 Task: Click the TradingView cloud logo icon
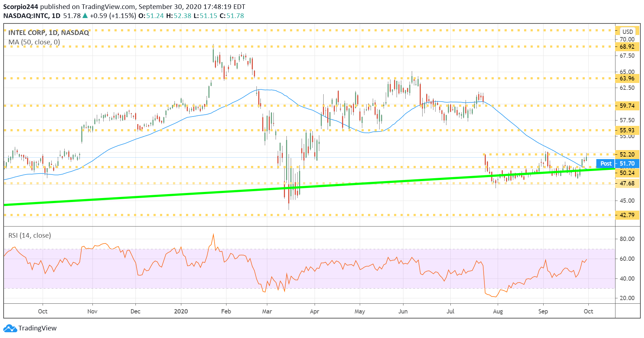10,328
